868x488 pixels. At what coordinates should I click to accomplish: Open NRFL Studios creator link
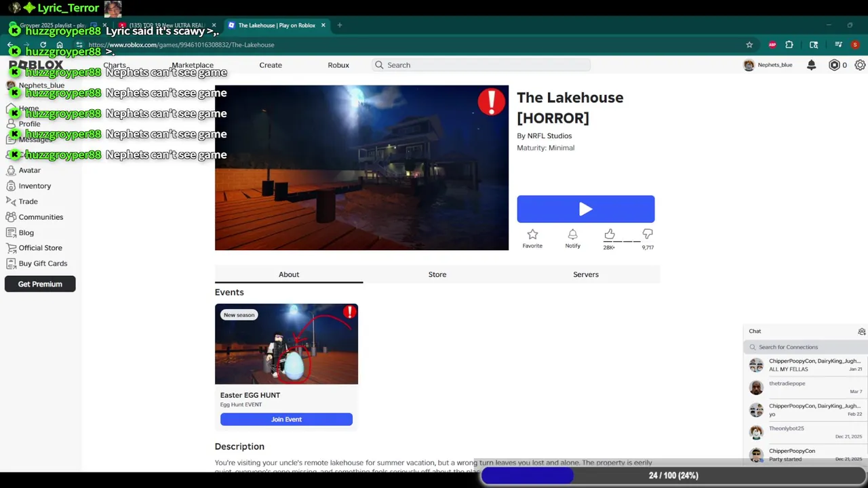[549, 136]
